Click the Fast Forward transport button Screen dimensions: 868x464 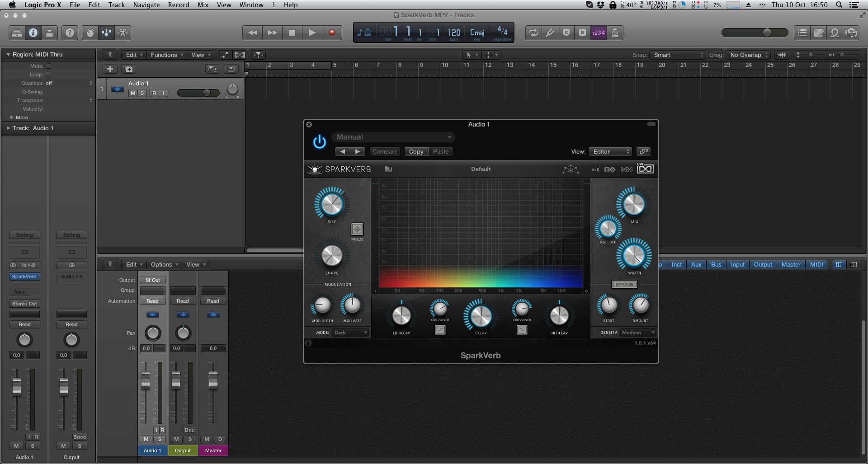tap(273, 33)
